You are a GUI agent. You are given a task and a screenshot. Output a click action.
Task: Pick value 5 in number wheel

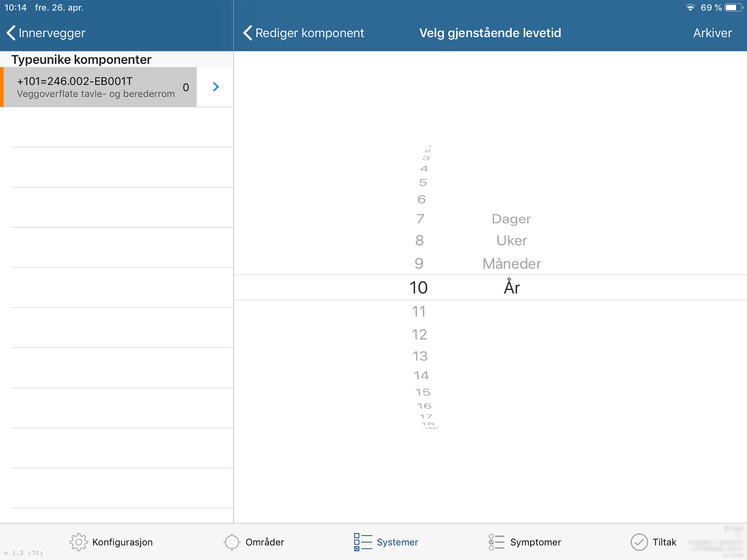(x=423, y=183)
